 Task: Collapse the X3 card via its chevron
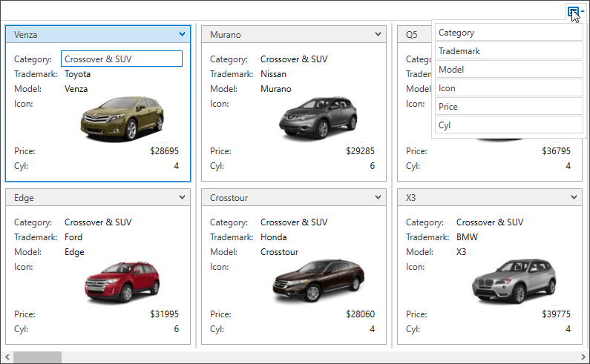click(574, 197)
